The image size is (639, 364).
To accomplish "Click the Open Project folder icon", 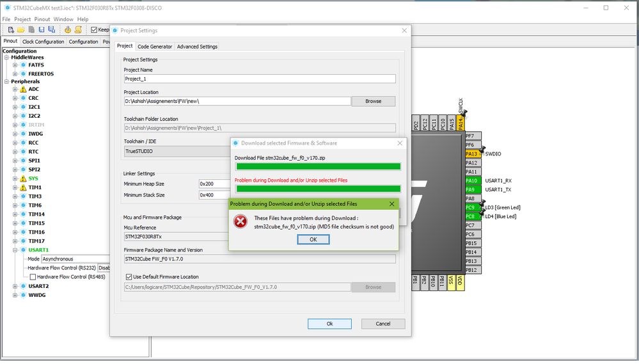I will coord(20,30).
